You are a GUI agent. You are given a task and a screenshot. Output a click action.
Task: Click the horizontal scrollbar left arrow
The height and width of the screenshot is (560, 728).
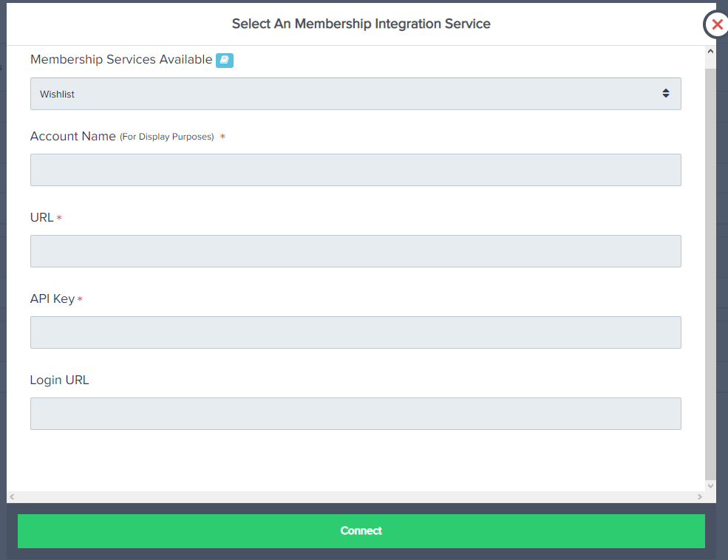(12, 497)
